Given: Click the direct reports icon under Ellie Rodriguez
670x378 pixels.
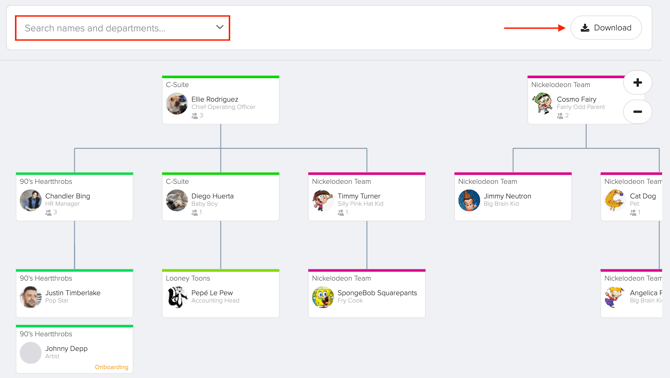Looking at the screenshot, I should [194, 116].
